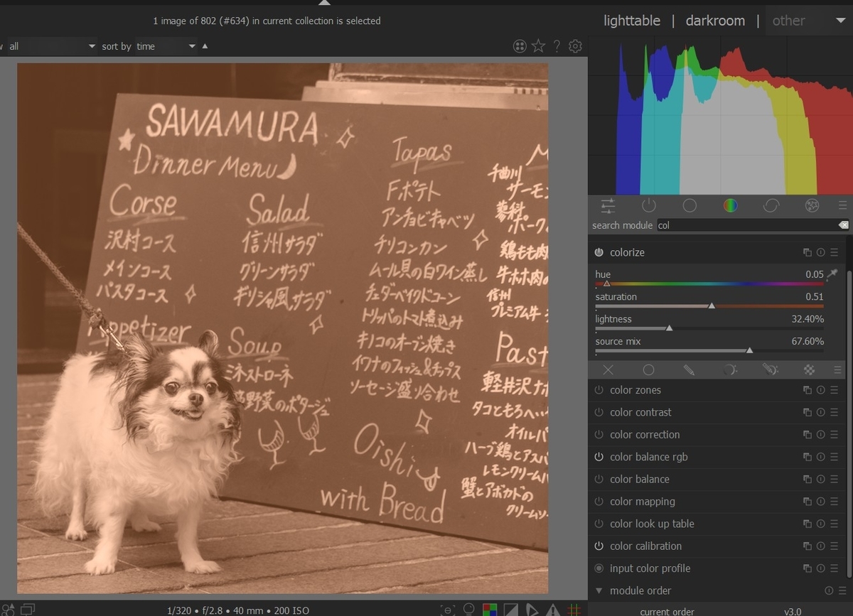Expand the color look up table module
Image resolution: width=853 pixels, height=616 pixels.
(x=652, y=524)
